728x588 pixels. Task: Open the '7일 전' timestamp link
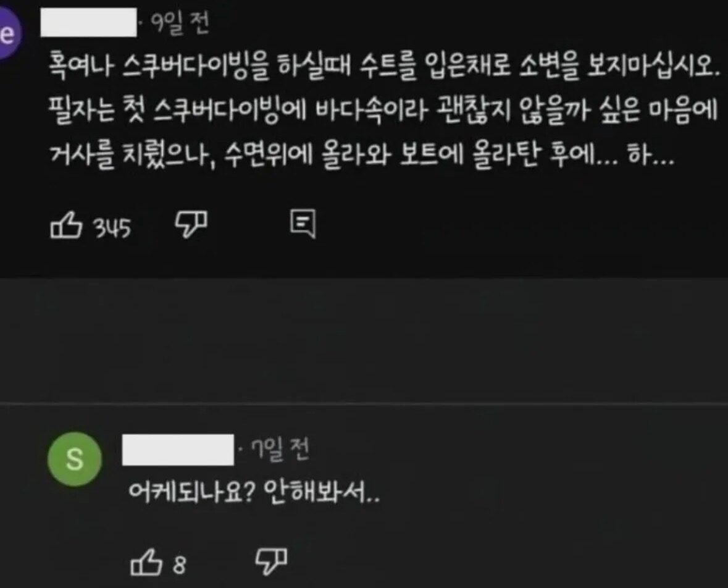point(280,450)
